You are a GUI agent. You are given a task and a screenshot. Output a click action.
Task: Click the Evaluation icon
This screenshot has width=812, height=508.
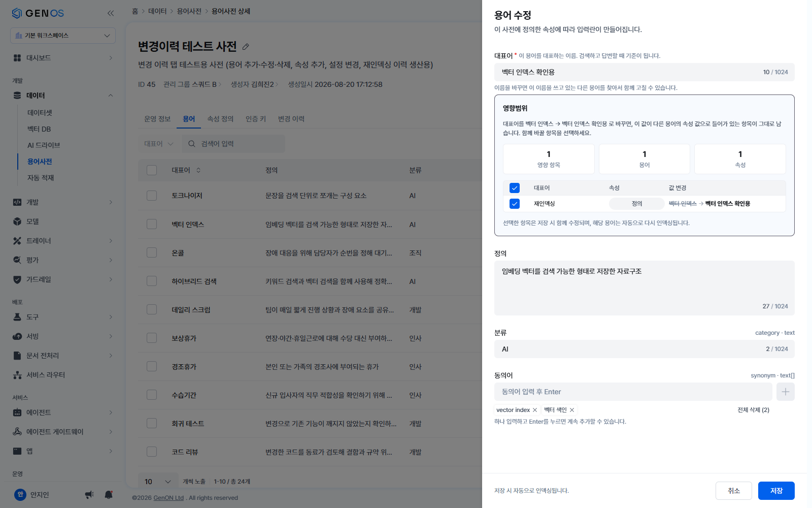17,260
